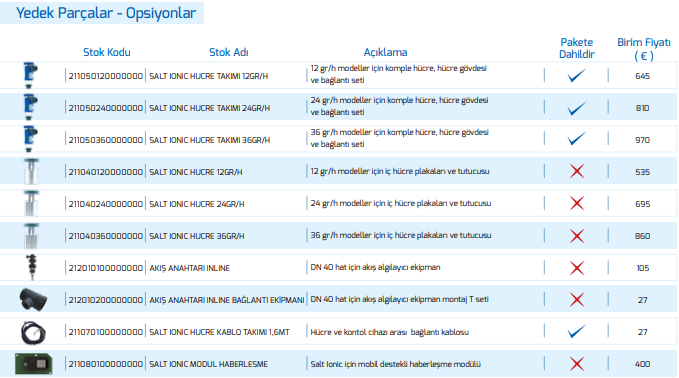Select the SALT IONIC HUCRE 12GR/H plate image

31,171
